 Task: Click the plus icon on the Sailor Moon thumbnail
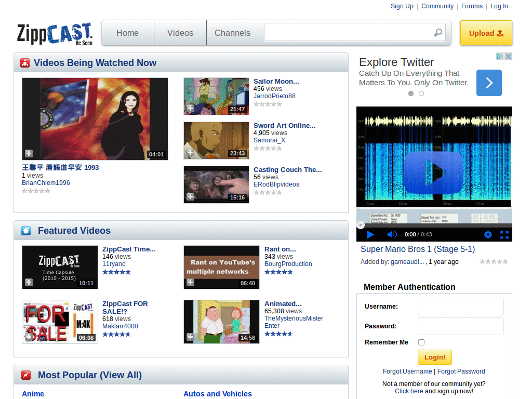[190, 108]
